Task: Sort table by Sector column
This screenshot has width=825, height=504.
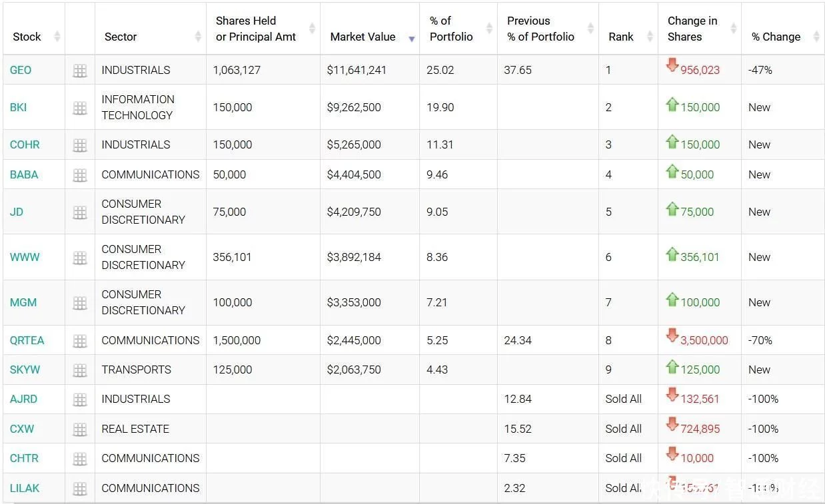Action: [x=151, y=29]
